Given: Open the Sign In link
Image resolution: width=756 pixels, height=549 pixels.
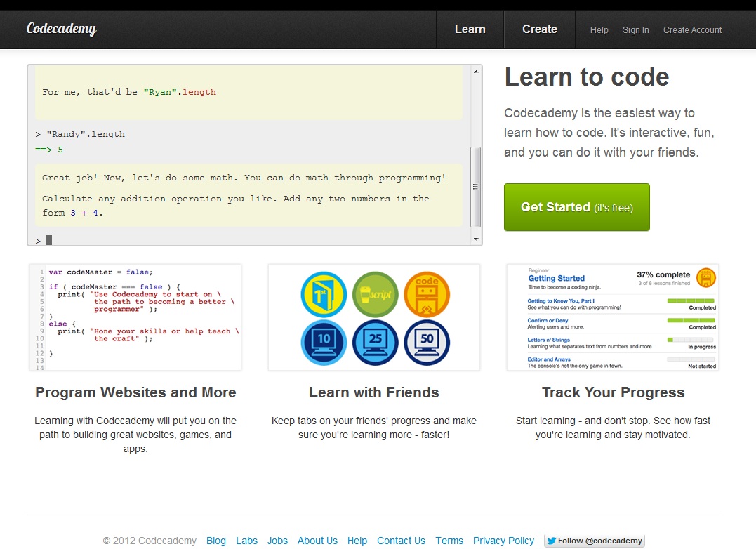Looking at the screenshot, I should point(635,30).
